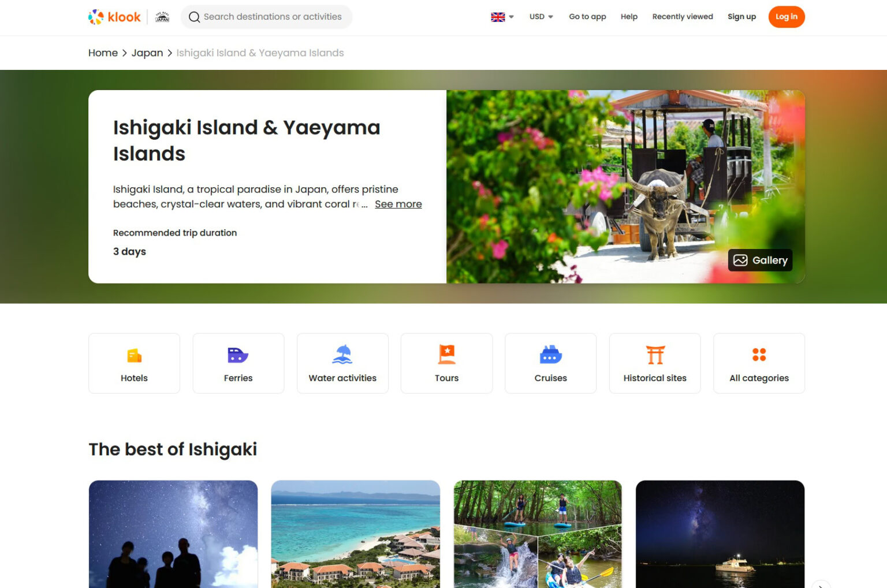
Task: Click 'The Real Japan' badge
Action: click(162, 17)
